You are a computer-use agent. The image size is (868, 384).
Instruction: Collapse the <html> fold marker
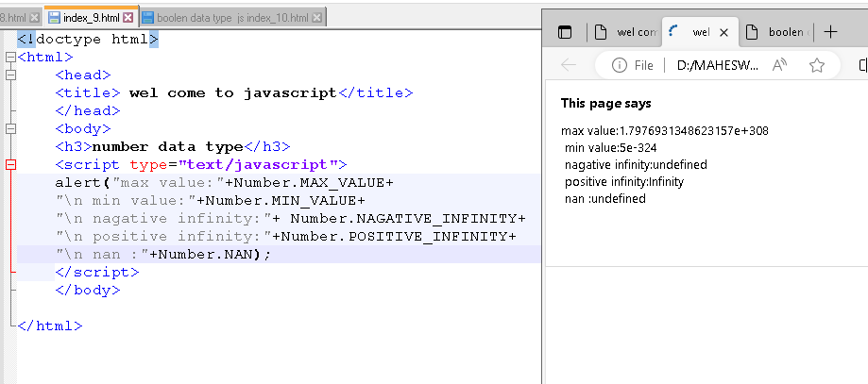pyautogui.click(x=11, y=57)
